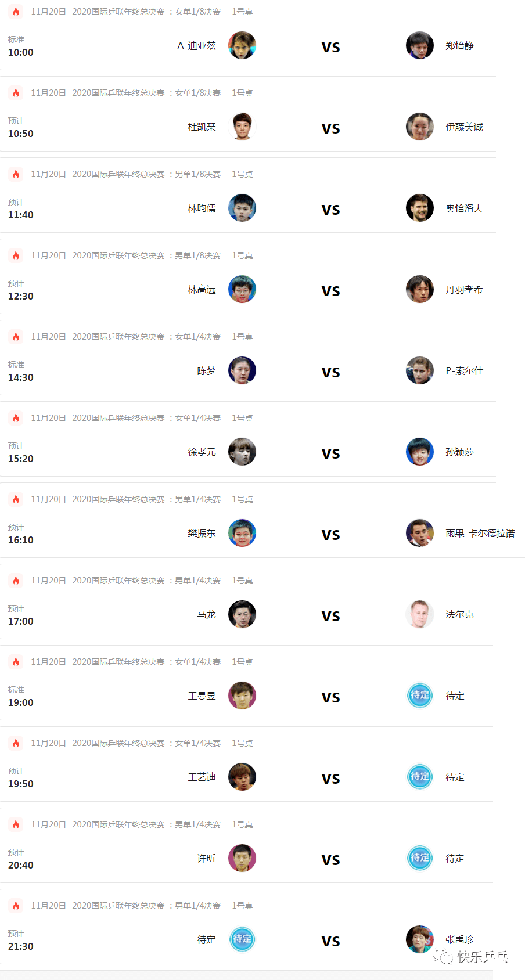Open the 11:40 男单1/8决赛 match title
Viewport: 525px width, 980px height.
coord(146,174)
